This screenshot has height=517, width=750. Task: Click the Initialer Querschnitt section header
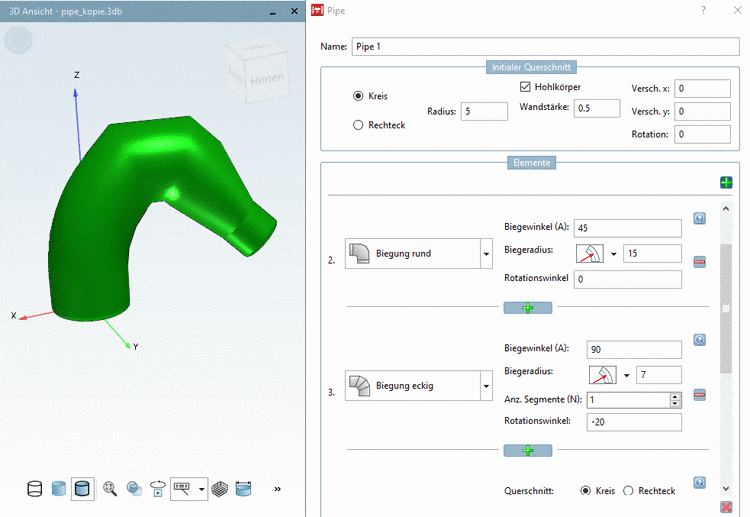tap(531, 67)
